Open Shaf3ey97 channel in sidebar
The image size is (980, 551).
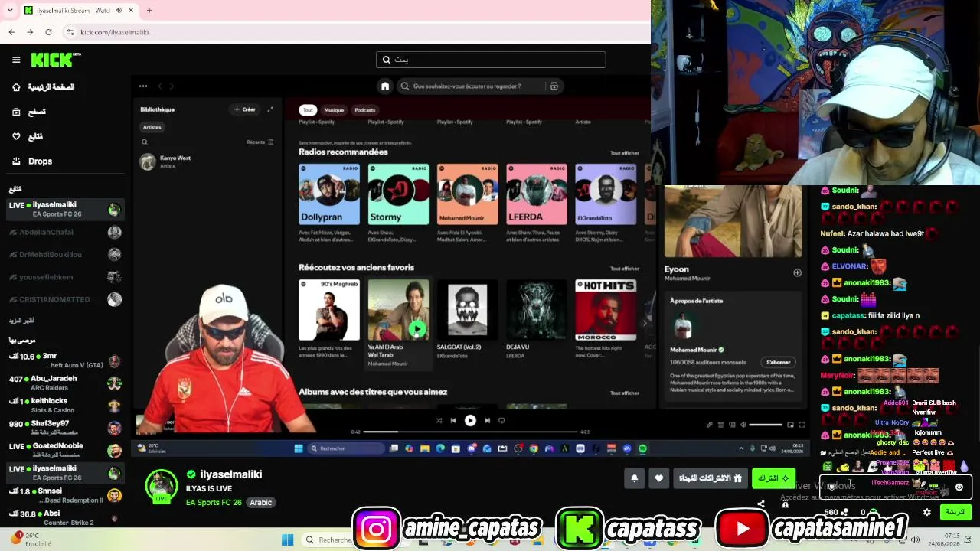coord(64,428)
